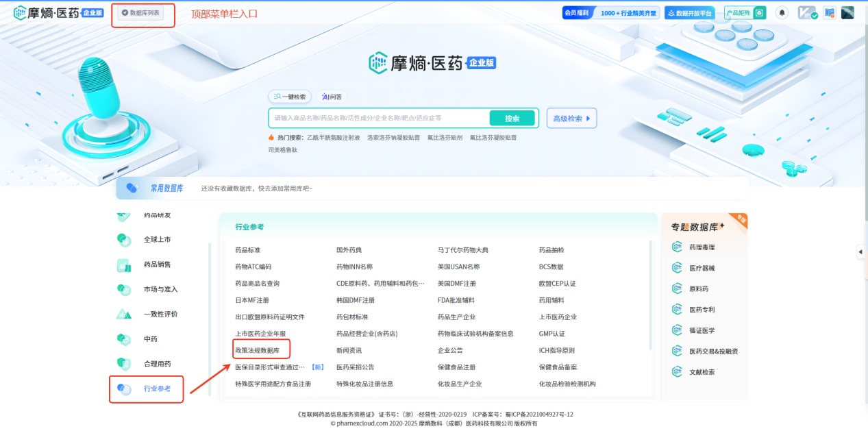Switch to the 一键检索 tab
868x431 pixels.
pyautogui.click(x=290, y=97)
